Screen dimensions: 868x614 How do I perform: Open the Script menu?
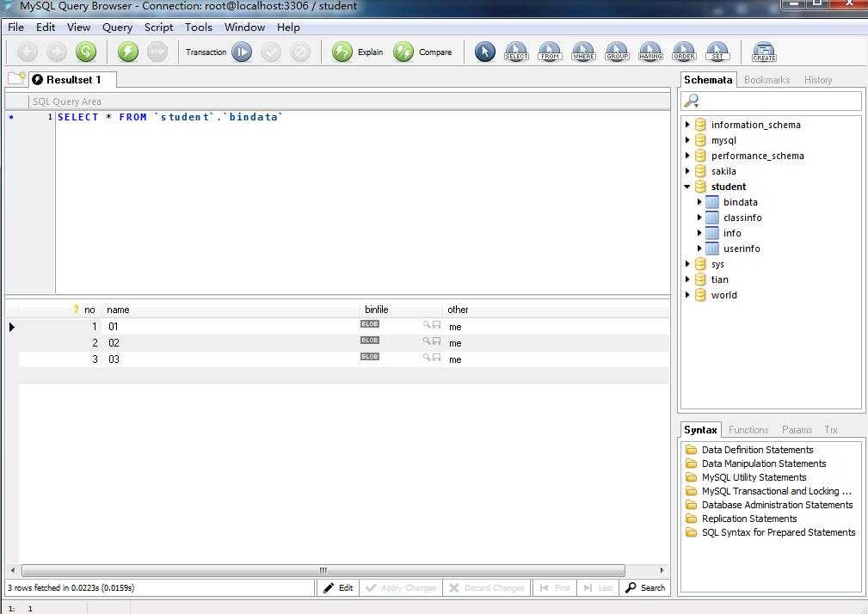pos(158,28)
